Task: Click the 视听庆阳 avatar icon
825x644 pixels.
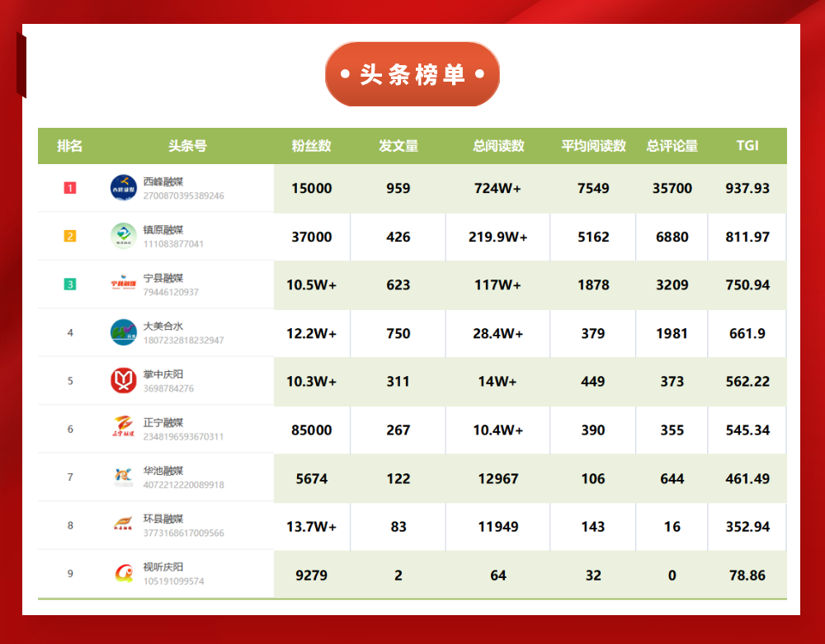Action: tap(124, 574)
